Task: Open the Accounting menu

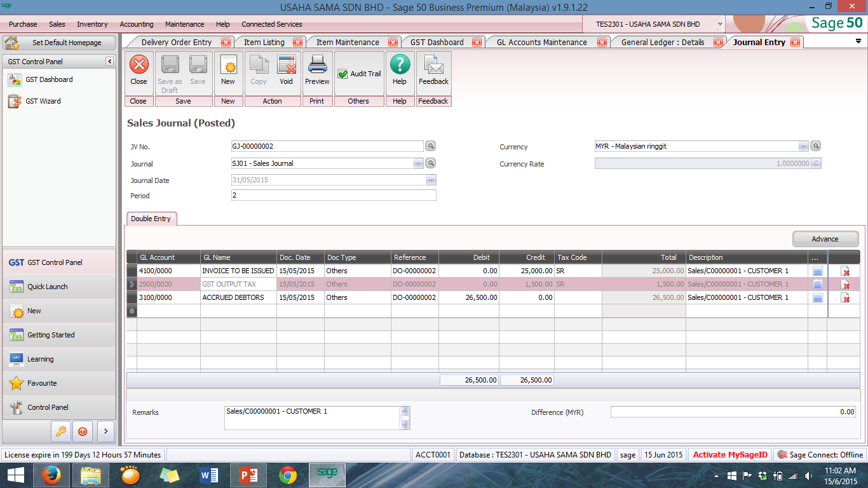Action: [x=137, y=24]
